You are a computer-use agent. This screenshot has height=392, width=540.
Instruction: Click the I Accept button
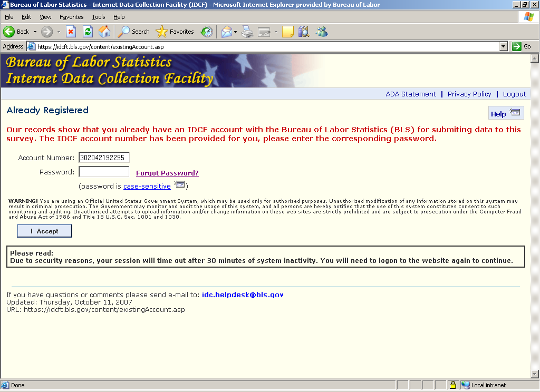(44, 231)
